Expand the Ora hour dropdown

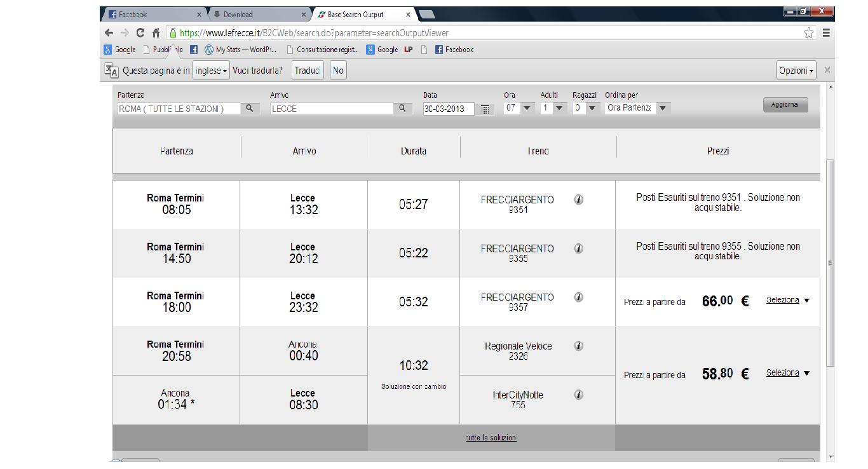pos(519,109)
